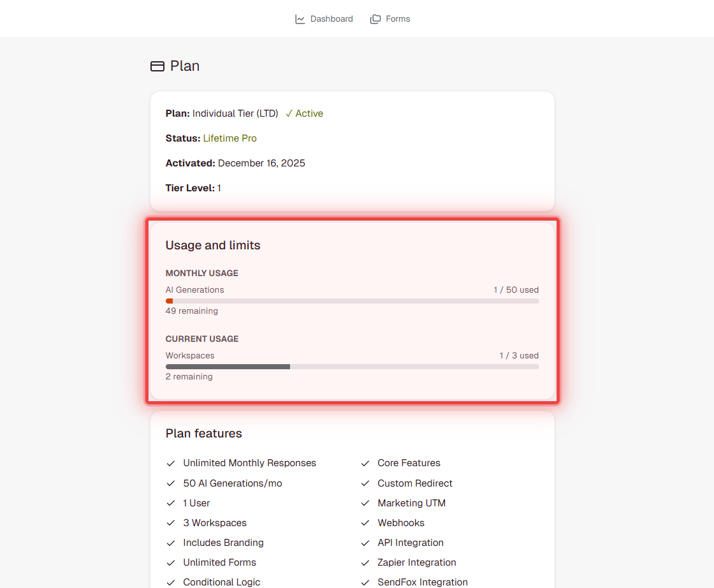Click the 49 remaining label
The image size is (714, 588).
pyautogui.click(x=191, y=311)
